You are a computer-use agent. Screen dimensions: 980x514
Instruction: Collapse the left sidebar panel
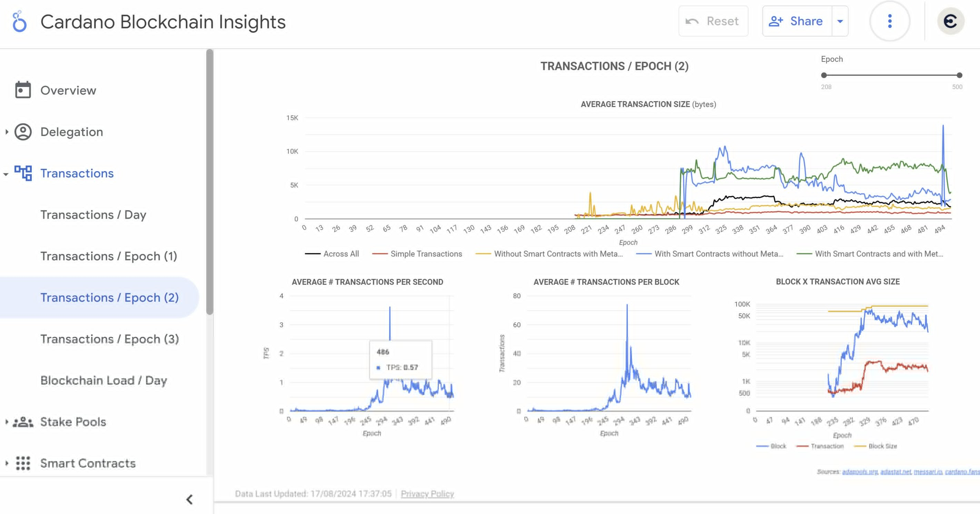point(189,499)
